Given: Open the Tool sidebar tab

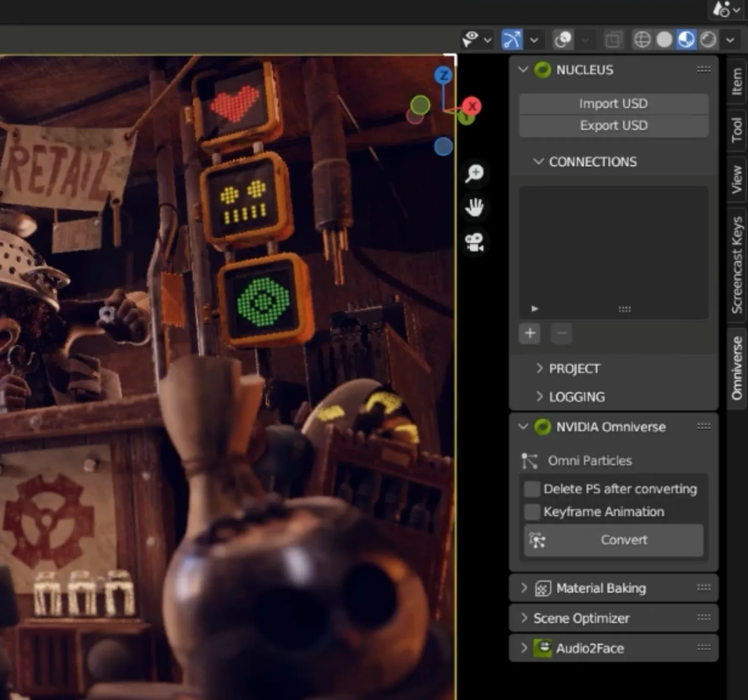Looking at the screenshot, I should 737,130.
